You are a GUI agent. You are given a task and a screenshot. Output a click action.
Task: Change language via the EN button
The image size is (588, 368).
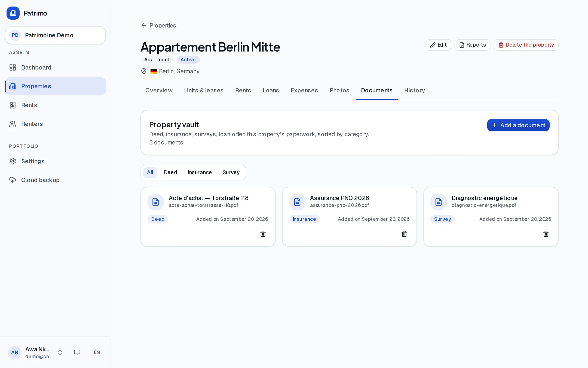point(97,352)
